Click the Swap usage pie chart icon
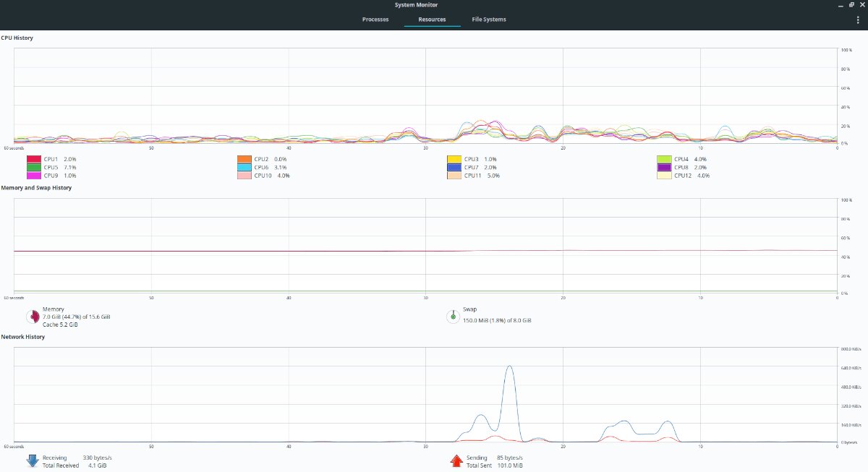Viewport: 868px width, 472px height. [x=453, y=316]
